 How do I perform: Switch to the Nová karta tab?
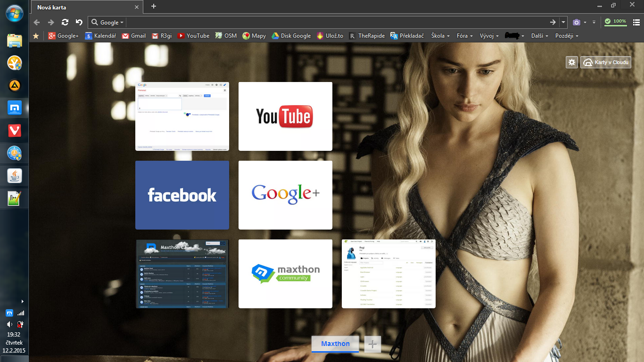85,7
